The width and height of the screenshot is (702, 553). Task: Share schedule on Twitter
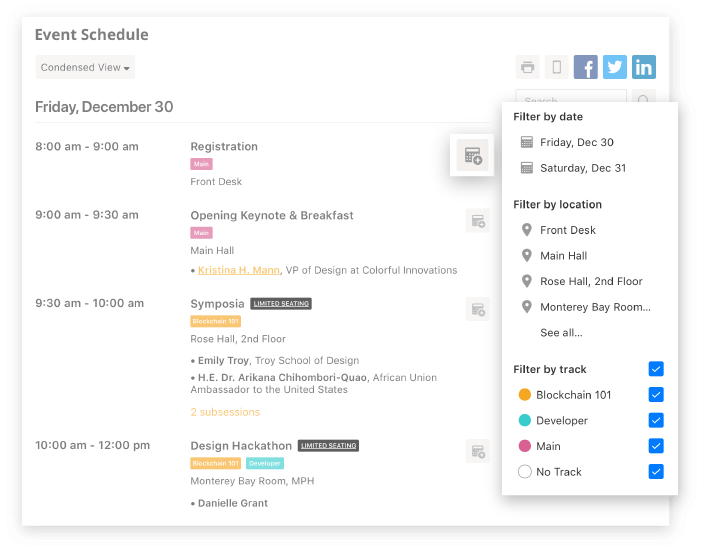[615, 68]
